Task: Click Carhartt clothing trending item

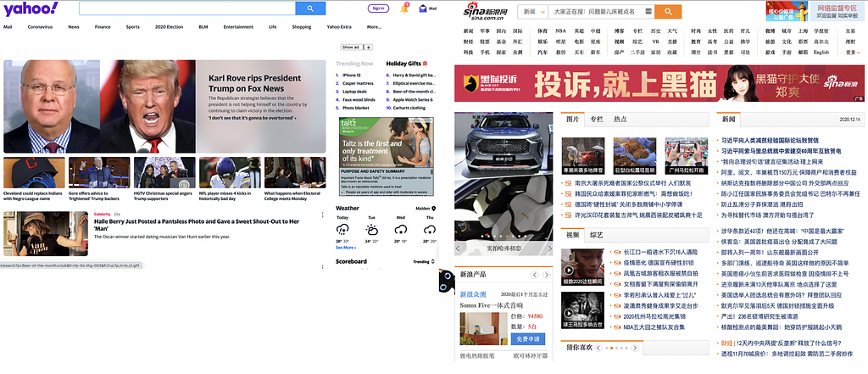Action: [409, 108]
